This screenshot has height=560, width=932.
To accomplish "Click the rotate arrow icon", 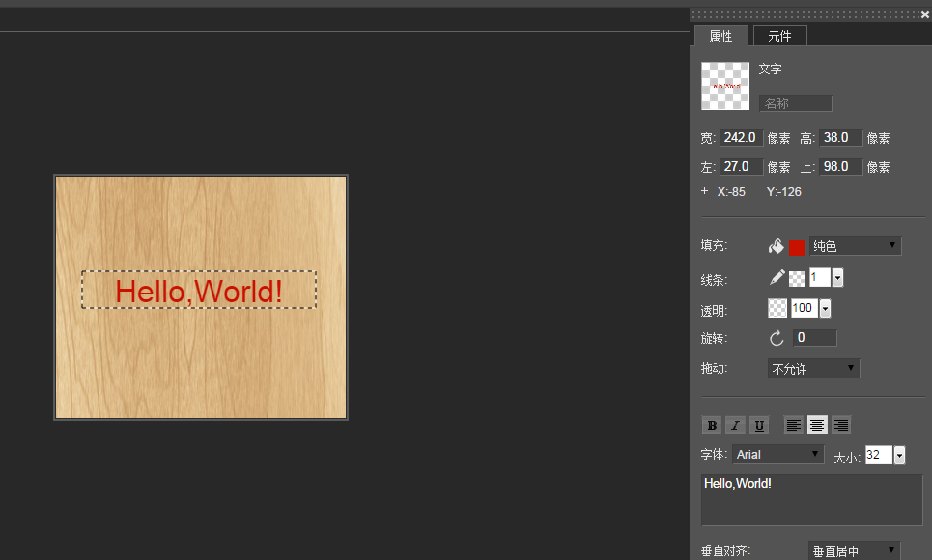I will tap(777, 338).
